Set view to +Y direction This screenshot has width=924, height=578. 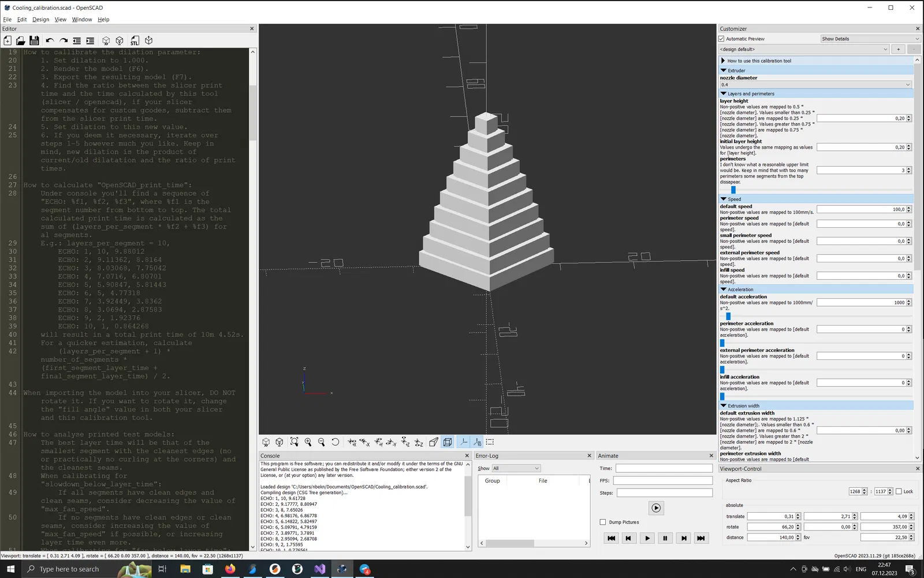tap(378, 442)
